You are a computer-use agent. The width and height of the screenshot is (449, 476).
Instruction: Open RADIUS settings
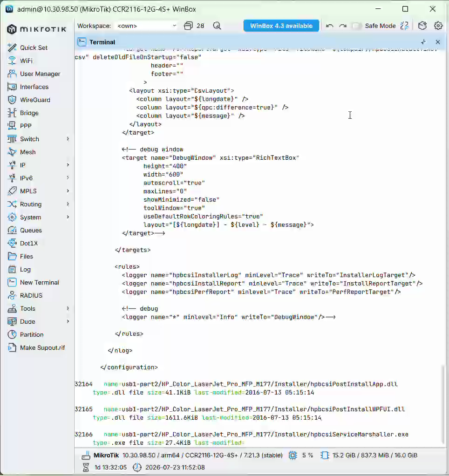coord(31,296)
